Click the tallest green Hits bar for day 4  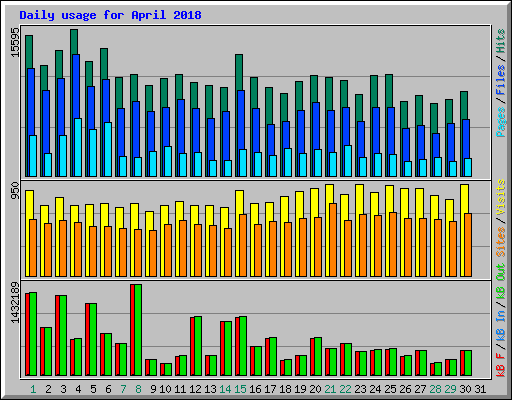click(x=74, y=42)
